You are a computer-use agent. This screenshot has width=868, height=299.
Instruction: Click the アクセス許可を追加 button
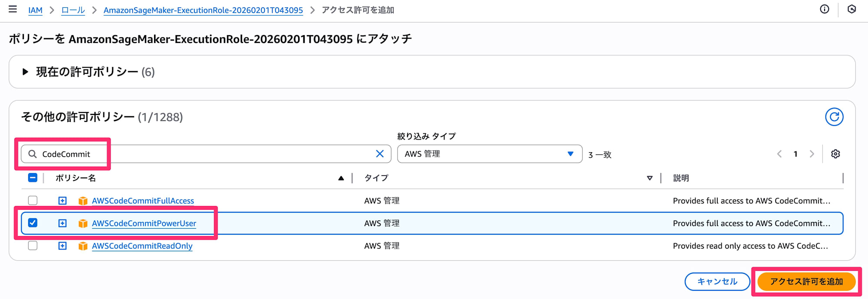pyautogui.click(x=806, y=281)
